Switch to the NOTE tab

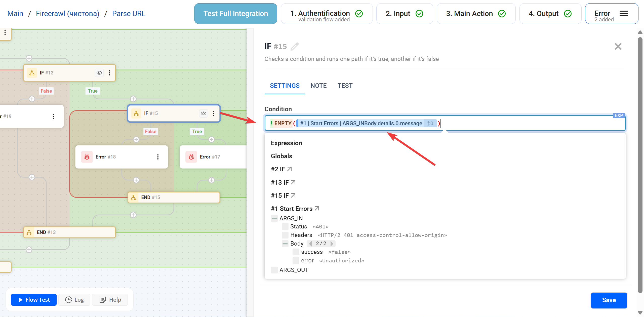(x=318, y=86)
